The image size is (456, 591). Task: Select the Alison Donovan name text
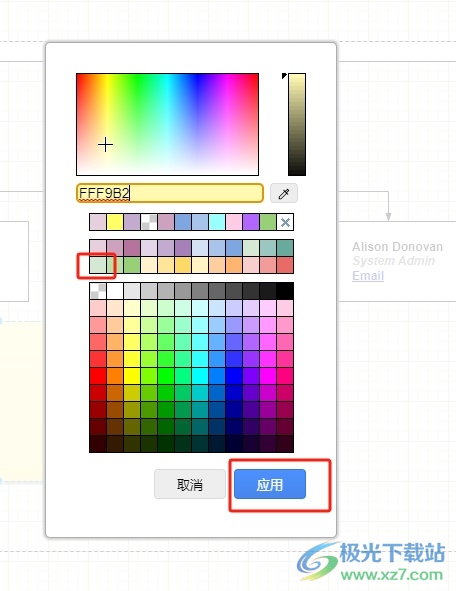coord(397,247)
